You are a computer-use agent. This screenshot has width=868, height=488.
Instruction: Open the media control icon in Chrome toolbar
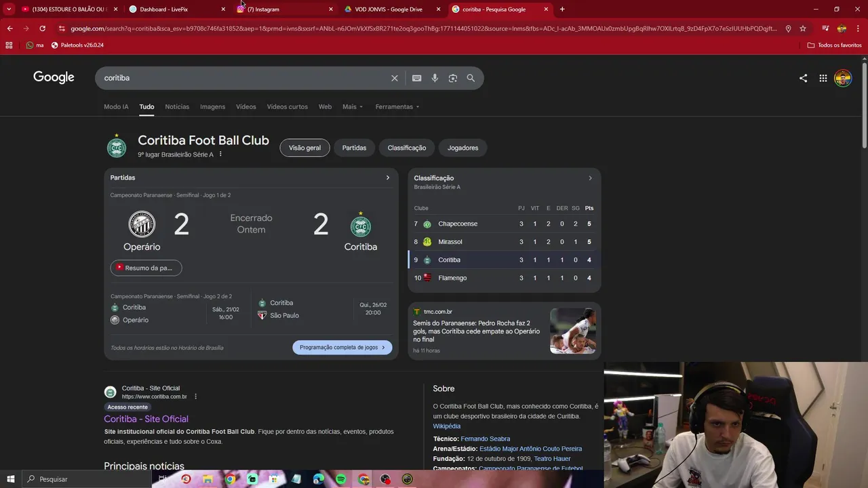[825, 28]
